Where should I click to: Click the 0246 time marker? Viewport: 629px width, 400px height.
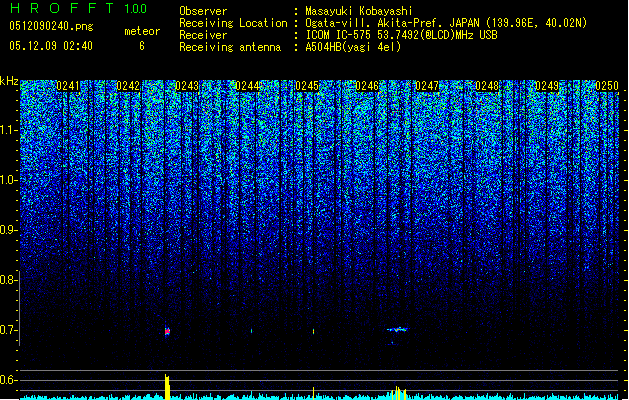pos(367,86)
